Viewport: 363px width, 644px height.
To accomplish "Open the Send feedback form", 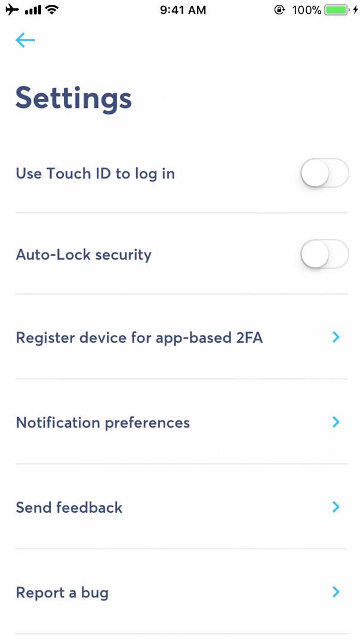I will pyautogui.click(x=69, y=507).
